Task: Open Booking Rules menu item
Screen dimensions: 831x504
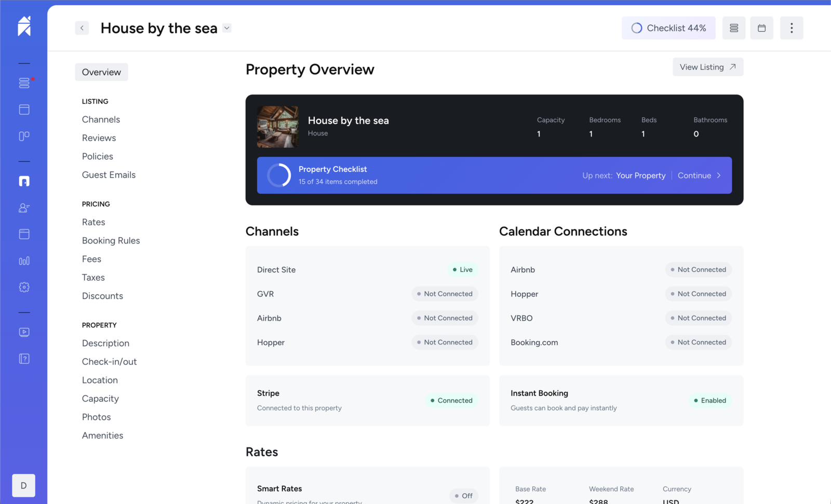Action: pyautogui.click(x=111, y=241)
